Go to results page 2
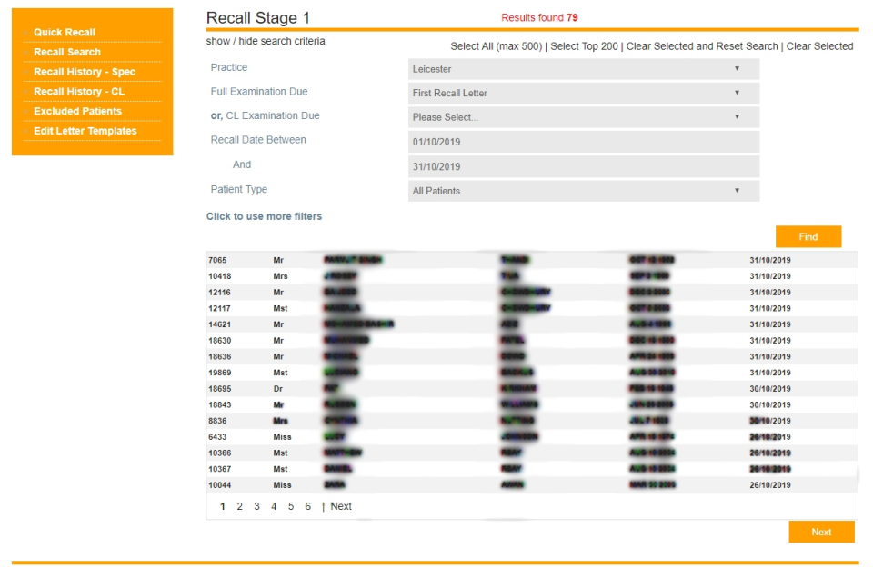The width and height of the screenshot is (873, 588). [239, 506]
